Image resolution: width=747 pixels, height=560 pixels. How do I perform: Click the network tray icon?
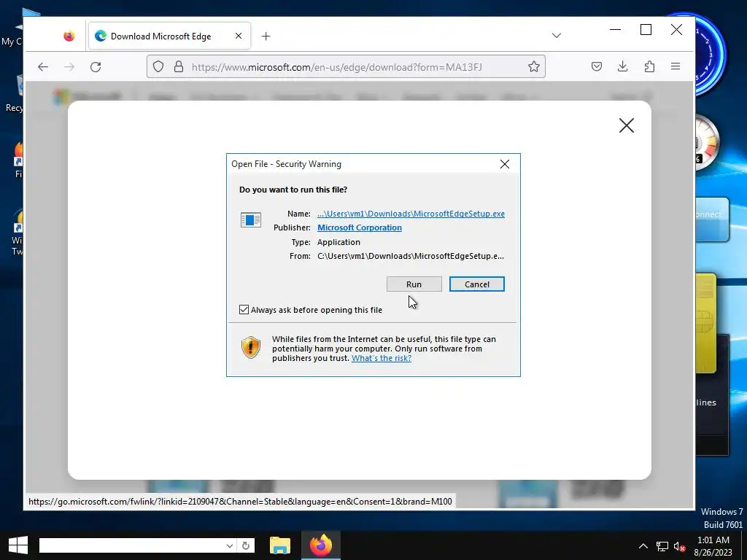662,547
